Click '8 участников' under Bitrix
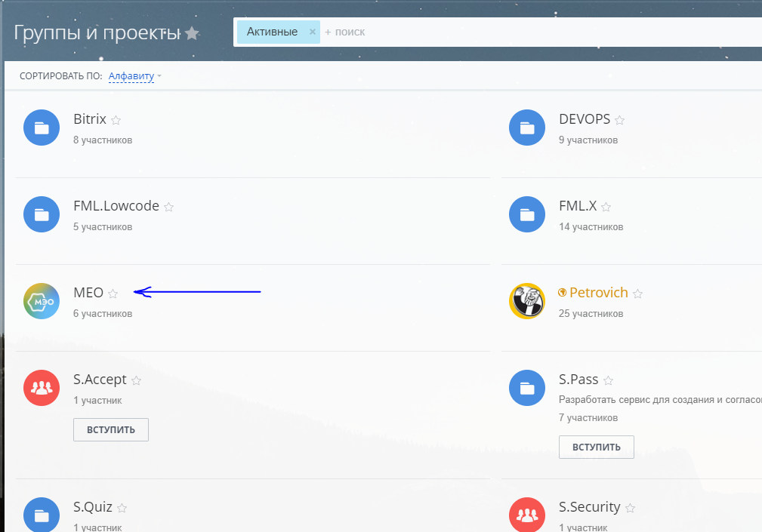762x532 pixels. point(103,140)
